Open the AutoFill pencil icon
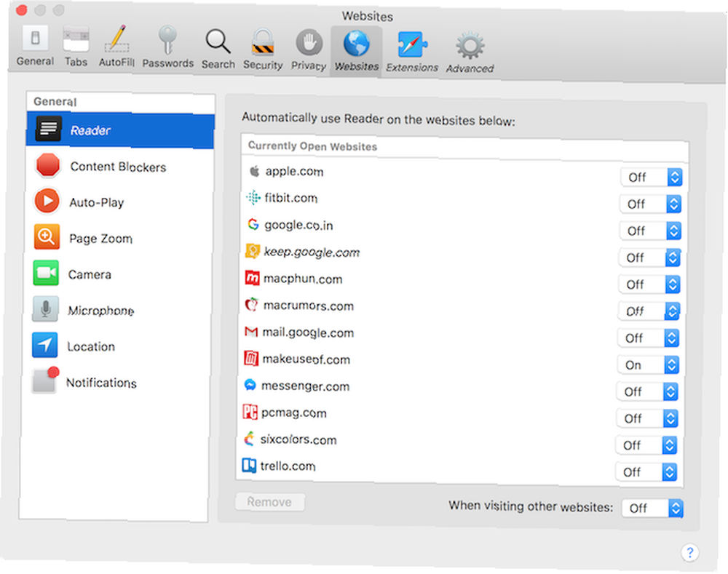The image size is (728, 574). tap(116, 39)
